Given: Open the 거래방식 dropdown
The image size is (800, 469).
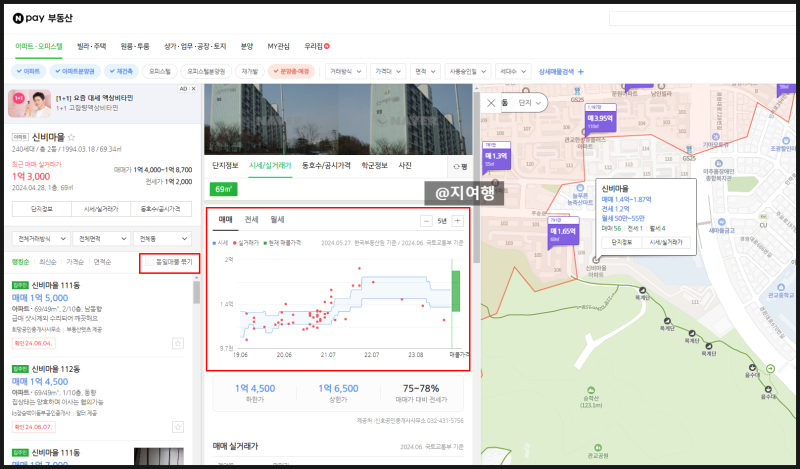Looking at the screenshot, I should (346, 71).
